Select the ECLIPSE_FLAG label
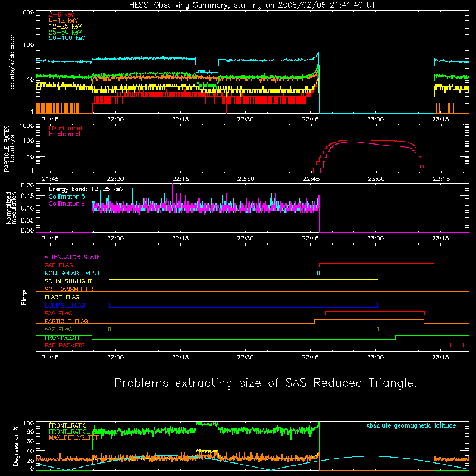 tap(65, 305)
